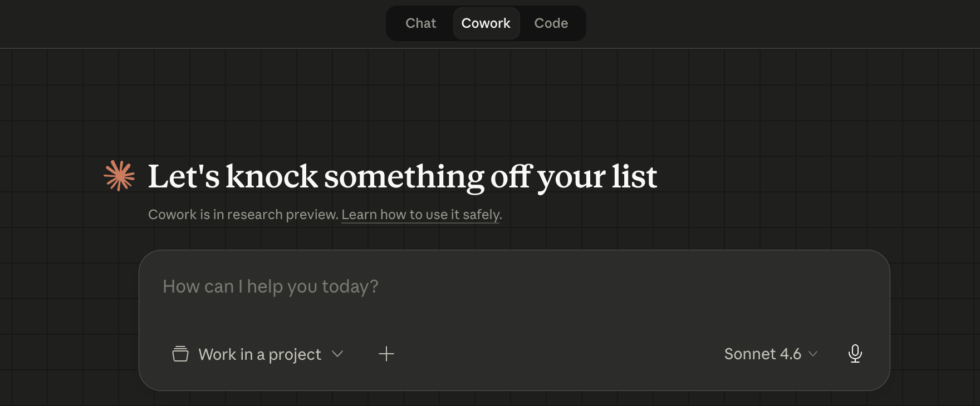Click empty space between plus icon and Sonnet 4.6
The width and height of the screenshot is (980, 406).
click(x=557, y=354)
